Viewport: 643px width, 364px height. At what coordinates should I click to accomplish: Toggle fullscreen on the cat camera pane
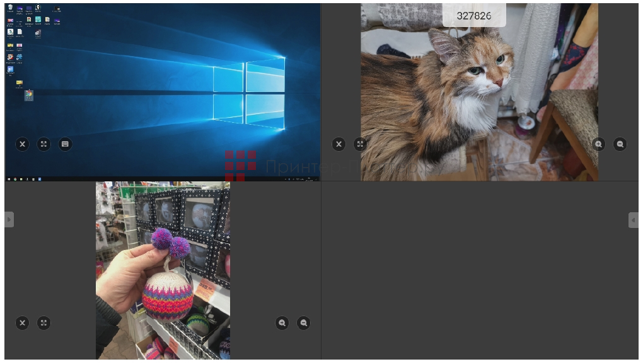click(359, 144)
